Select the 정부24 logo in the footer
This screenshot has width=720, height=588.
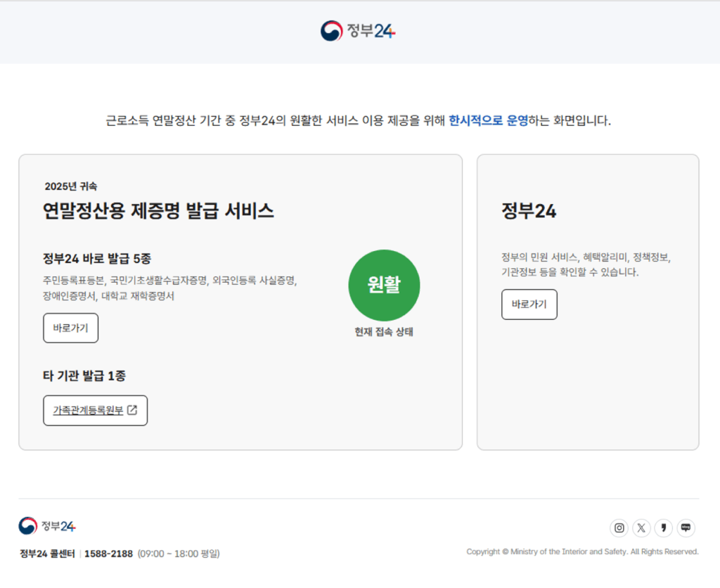pyautogui.click(x=47, y=525)
